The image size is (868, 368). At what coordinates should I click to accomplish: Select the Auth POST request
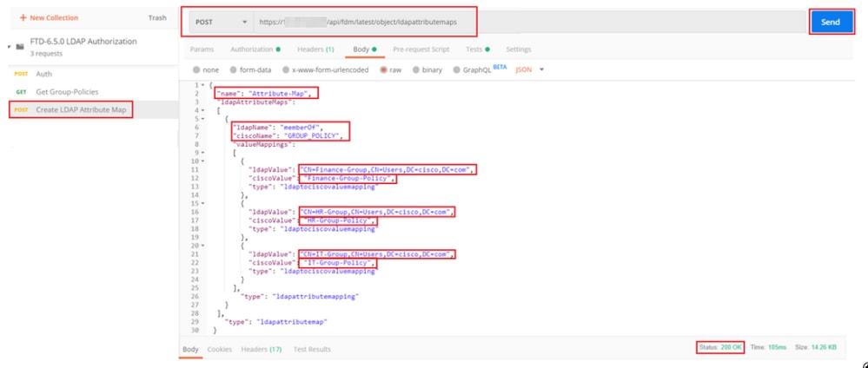coord(43,74)
